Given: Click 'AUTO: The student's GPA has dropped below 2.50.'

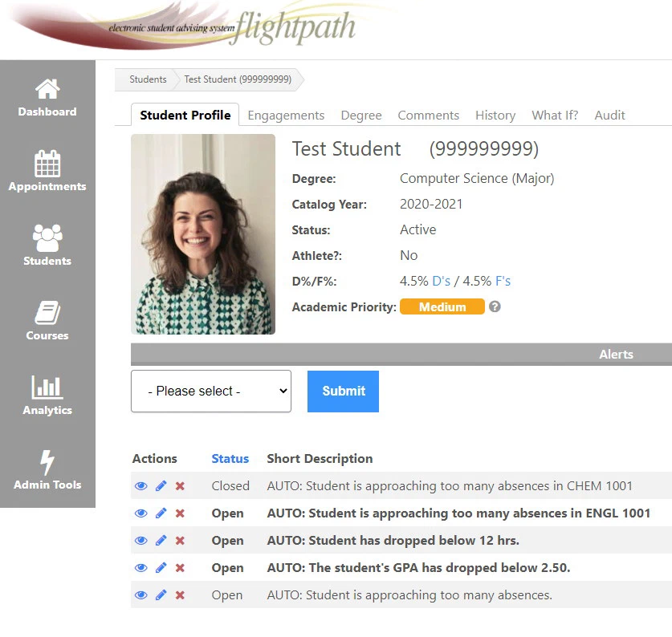Looking at the screenshot, I should 419,567.
